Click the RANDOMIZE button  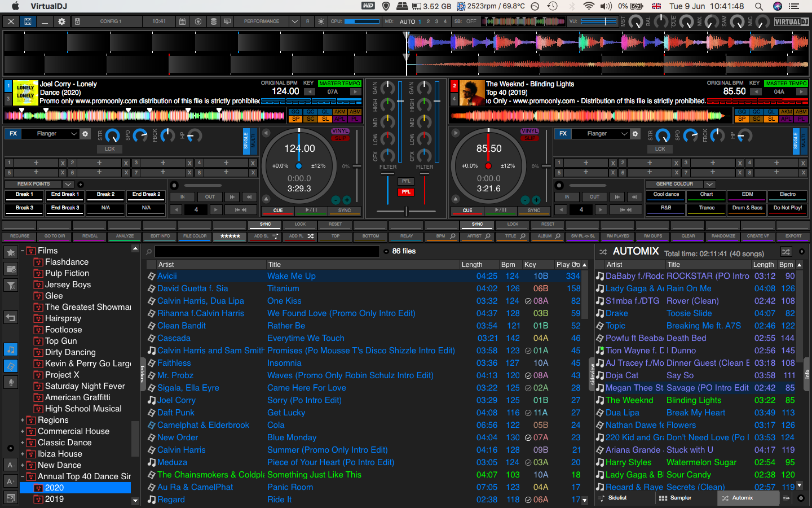click(x=723, y=236)
